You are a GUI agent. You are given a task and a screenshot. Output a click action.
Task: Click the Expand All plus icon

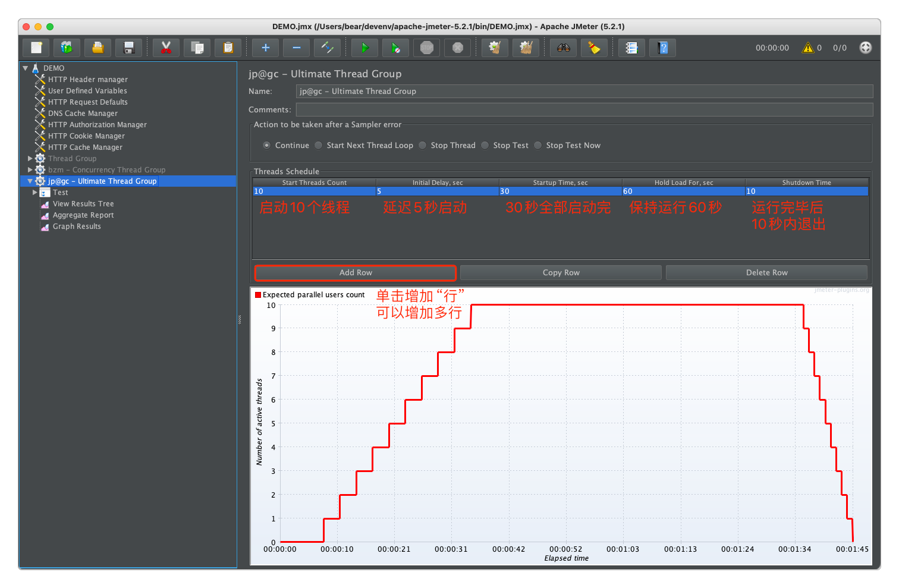coord(266,48)
